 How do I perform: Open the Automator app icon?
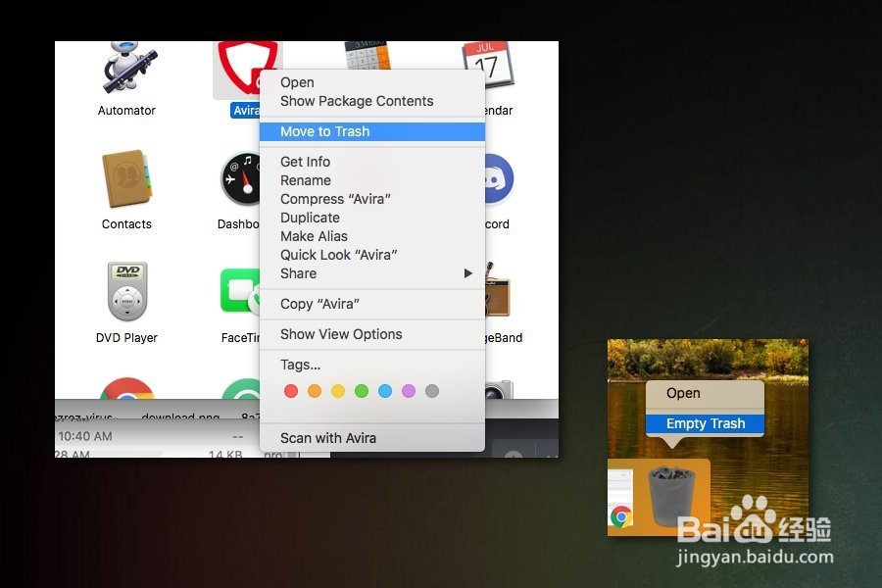pos(128,68)
